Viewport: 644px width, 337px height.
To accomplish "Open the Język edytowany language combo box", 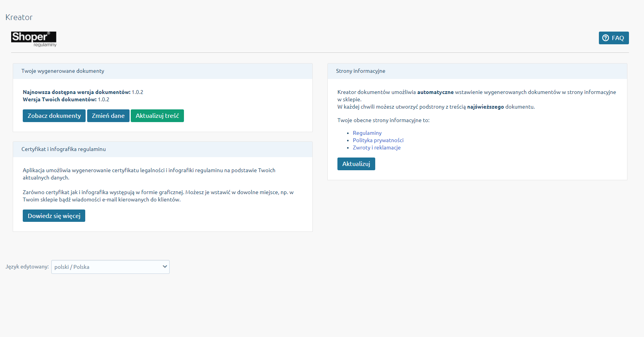I will (x=110, y=267).
